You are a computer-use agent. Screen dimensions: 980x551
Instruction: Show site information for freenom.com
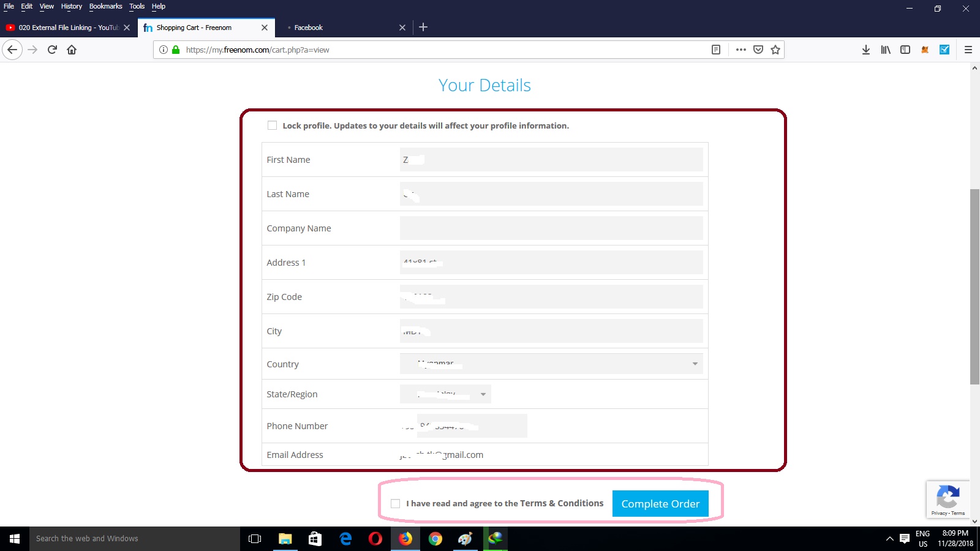164,50
